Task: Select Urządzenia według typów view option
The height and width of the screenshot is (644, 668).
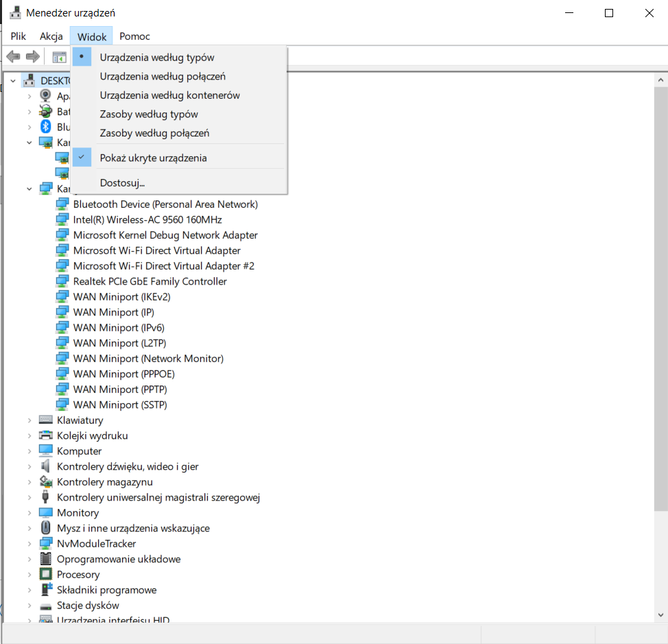Action: tap(179, 57)
